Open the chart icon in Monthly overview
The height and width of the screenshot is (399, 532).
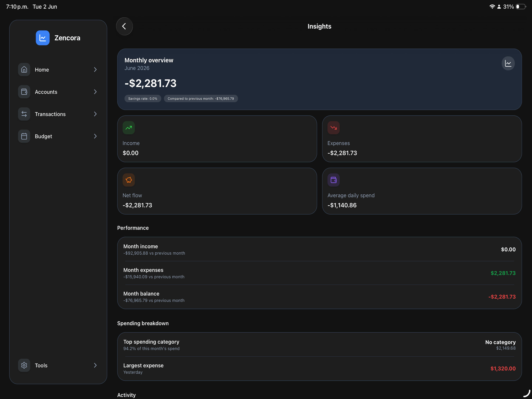(x=508, y=63)
